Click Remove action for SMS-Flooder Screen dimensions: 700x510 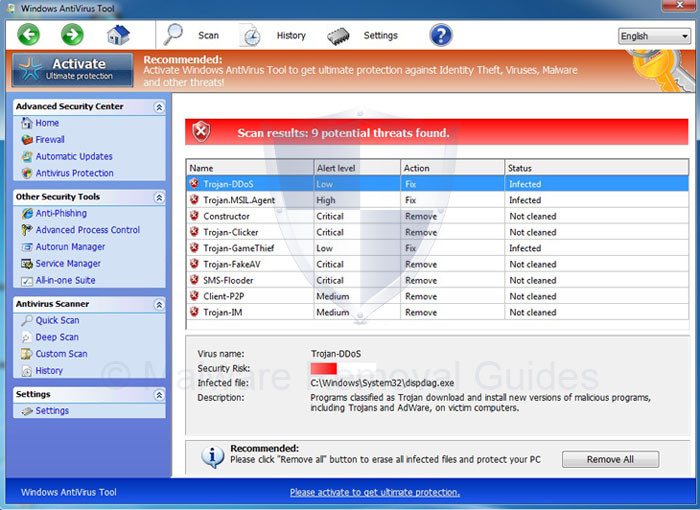pyautogui.click(x=421, y=280)
